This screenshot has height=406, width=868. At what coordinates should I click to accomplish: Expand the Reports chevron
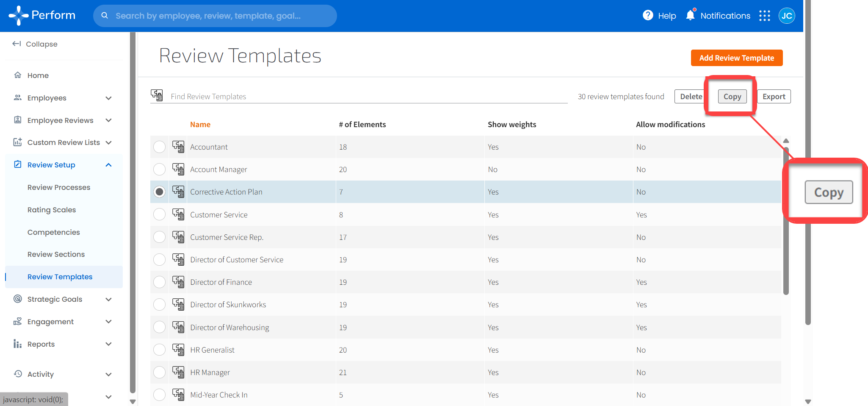coord(108,344)
